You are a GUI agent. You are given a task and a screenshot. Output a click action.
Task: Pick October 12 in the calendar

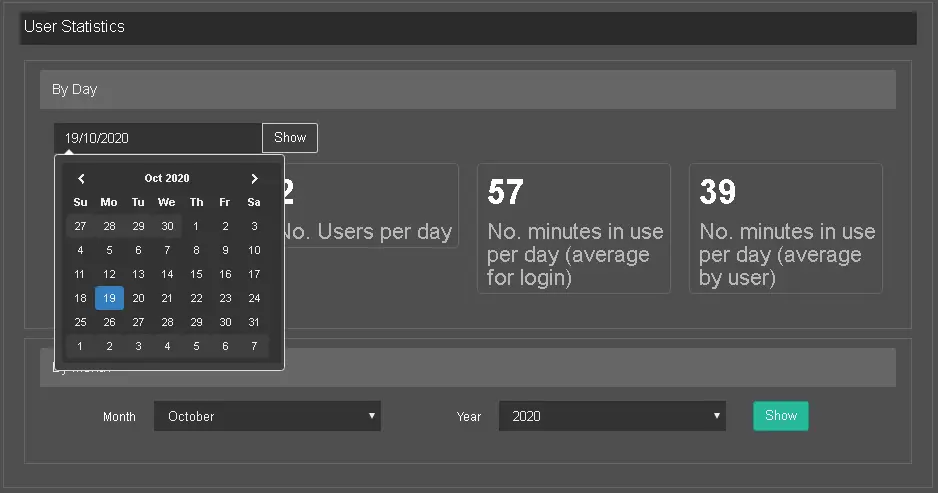coord(110,274)
